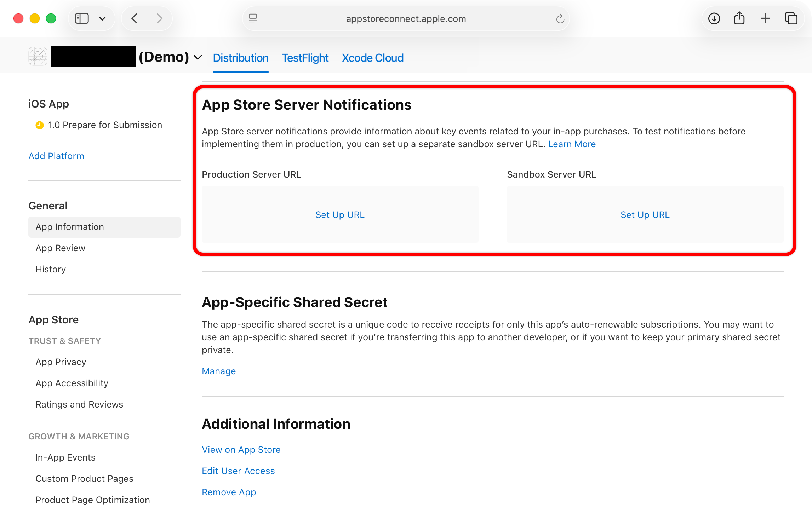Image resolution: width=812 pixels, height=508 pixels.
Task: Click the 'General' sidebar heading
Action: (48, 206)
